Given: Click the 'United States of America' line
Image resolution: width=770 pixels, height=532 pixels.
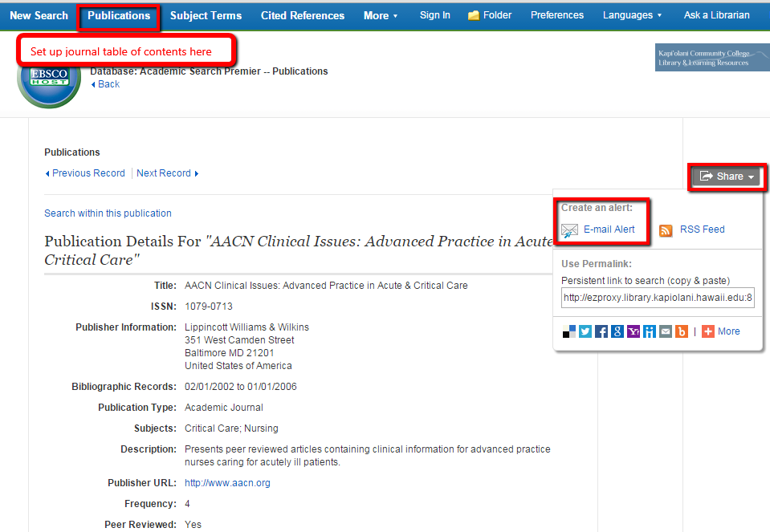Looking at the screenshot, I should [x=238, y=366].
